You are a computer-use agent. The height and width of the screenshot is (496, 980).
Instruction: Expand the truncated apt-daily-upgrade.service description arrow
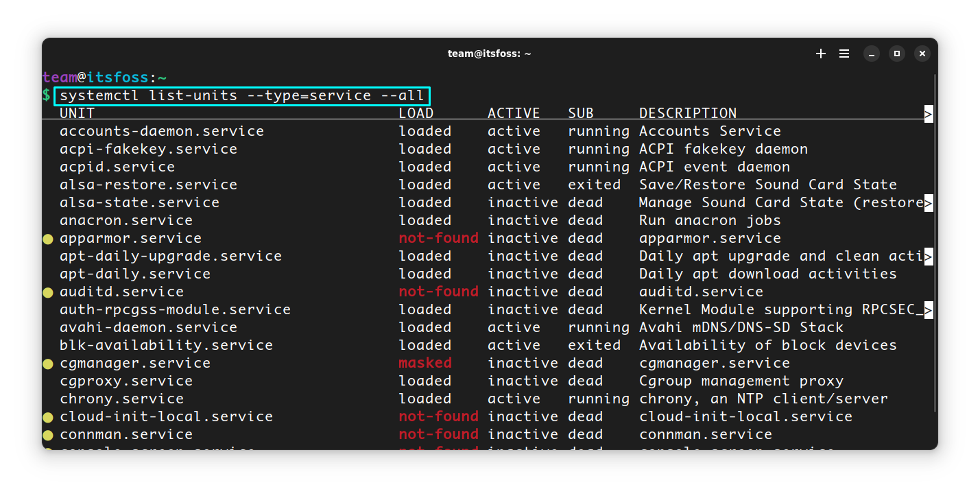(929, 257)
